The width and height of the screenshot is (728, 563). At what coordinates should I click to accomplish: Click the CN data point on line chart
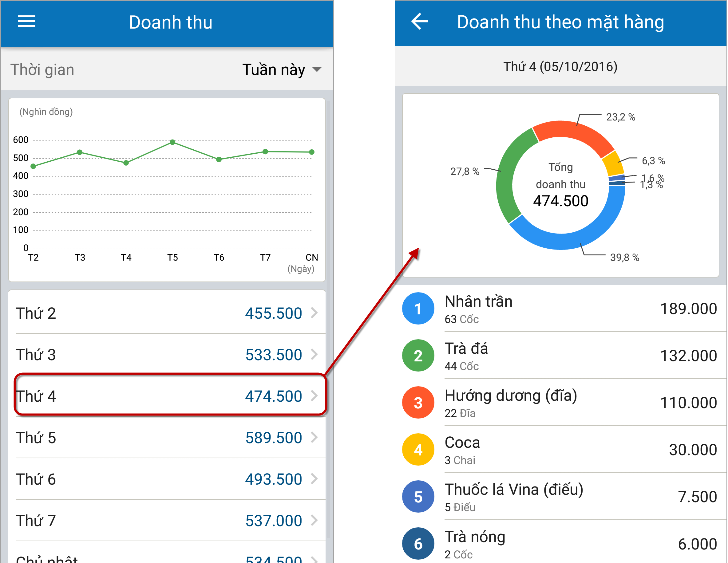coord(312,152)
